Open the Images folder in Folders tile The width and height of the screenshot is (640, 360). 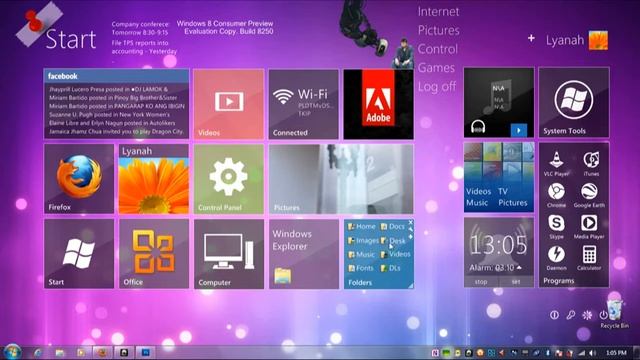pos(363,241)
